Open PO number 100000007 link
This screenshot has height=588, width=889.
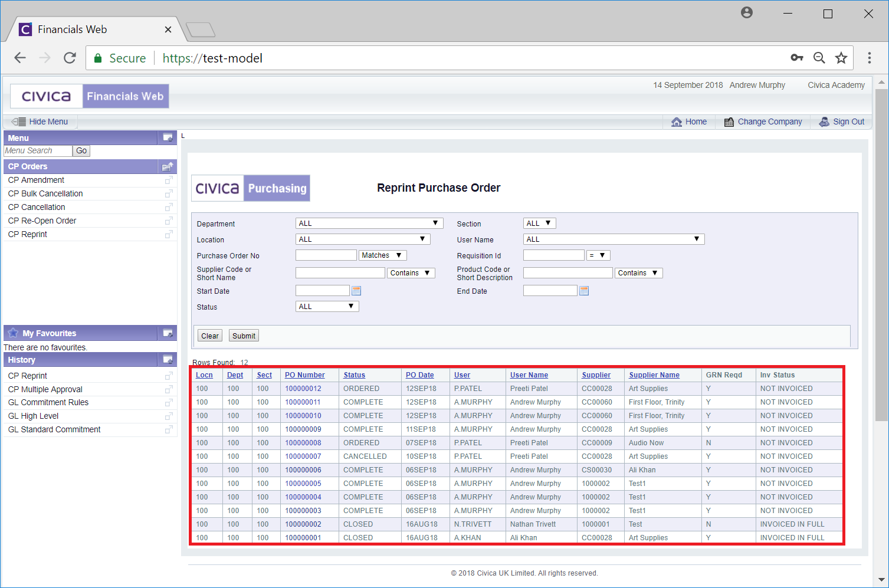click(303, 456)
